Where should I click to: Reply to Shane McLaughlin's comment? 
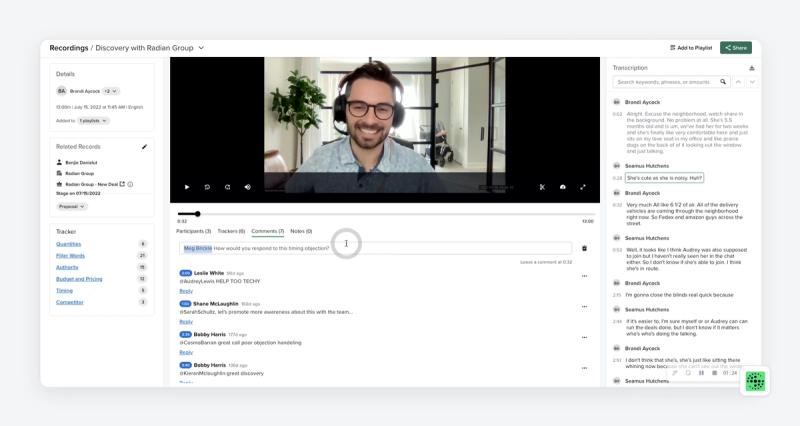[186, 321]
